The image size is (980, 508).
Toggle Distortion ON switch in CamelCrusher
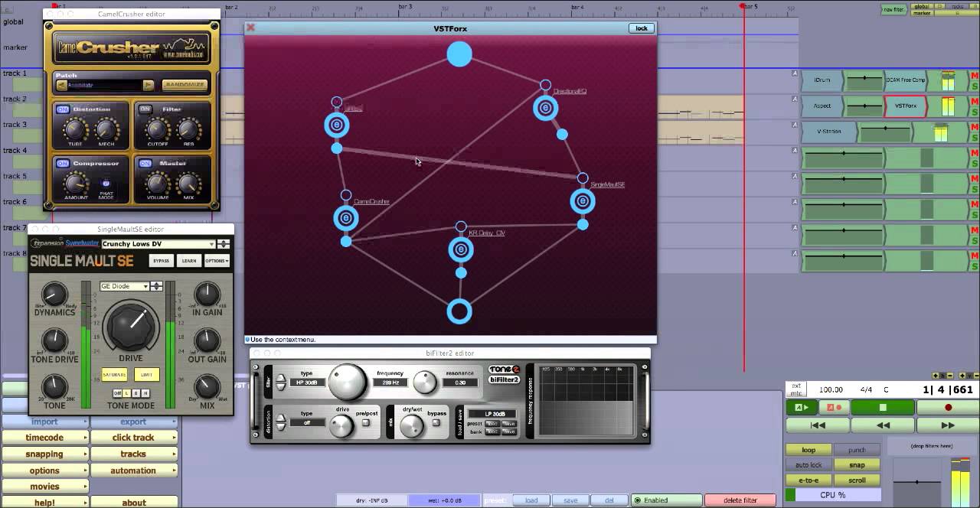(63, 109)
